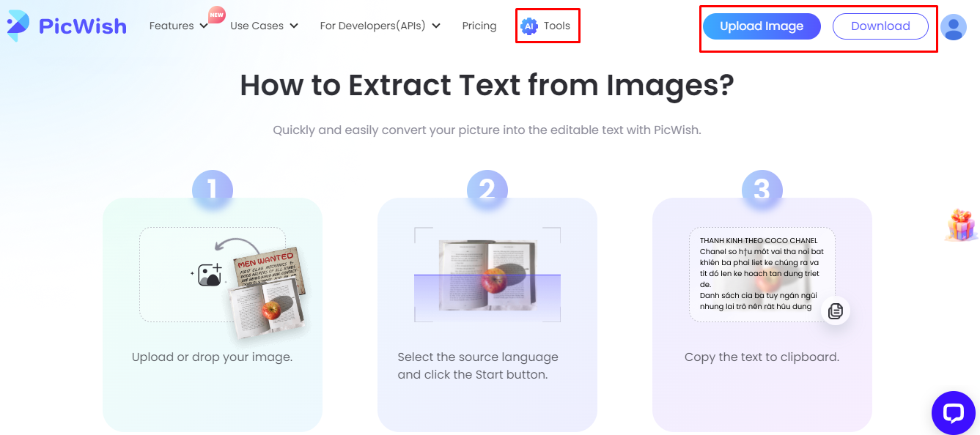This screenshot has height=435, width=980.
Task: Click the Upload Image button
Action: 762,26
